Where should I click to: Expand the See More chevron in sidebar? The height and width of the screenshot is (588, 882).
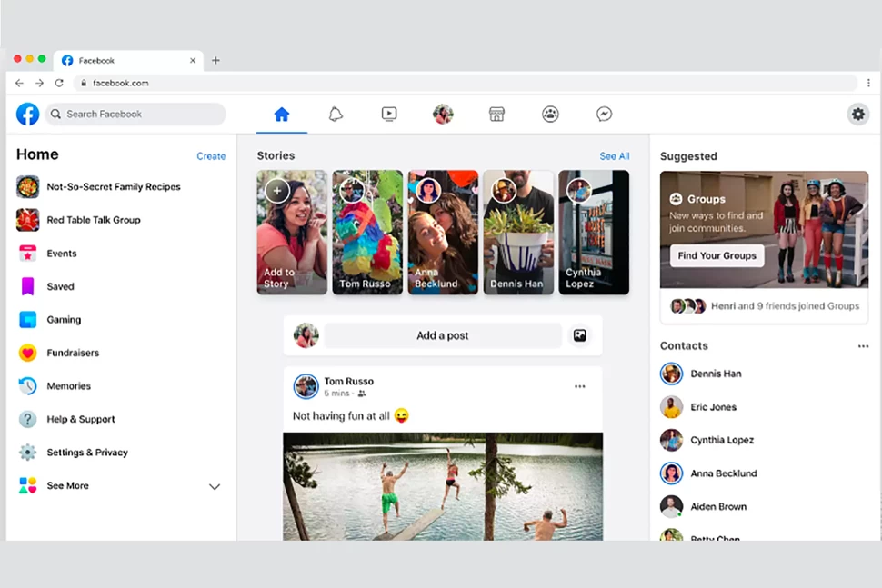[x=215, y=486]
